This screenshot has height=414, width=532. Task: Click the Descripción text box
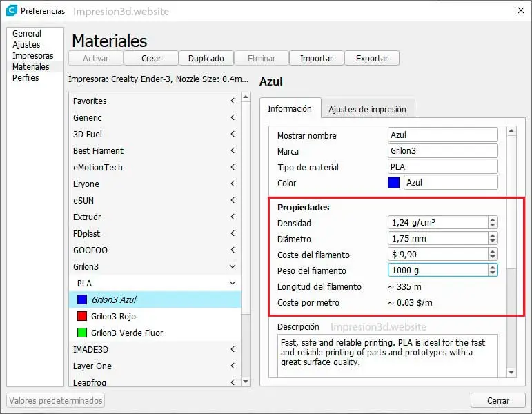tap(388, 355)
